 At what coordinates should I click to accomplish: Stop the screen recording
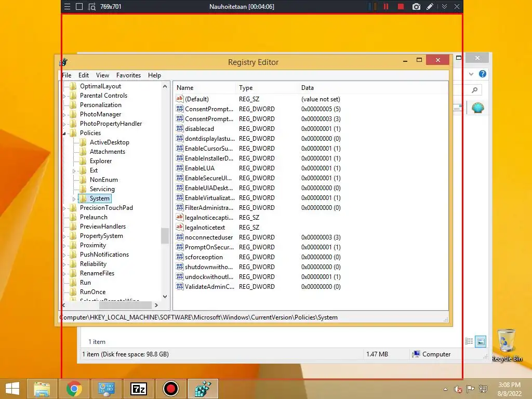pos(401,6)
